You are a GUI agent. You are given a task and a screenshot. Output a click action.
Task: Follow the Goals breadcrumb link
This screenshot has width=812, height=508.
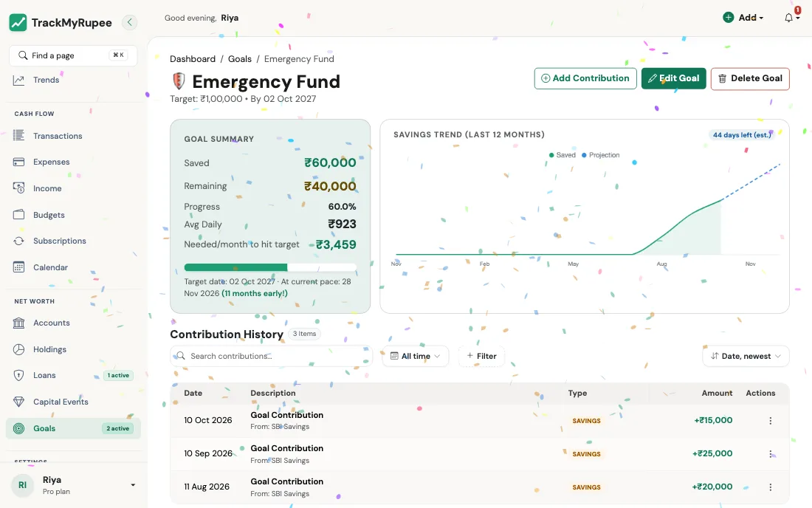coord(240,59)
